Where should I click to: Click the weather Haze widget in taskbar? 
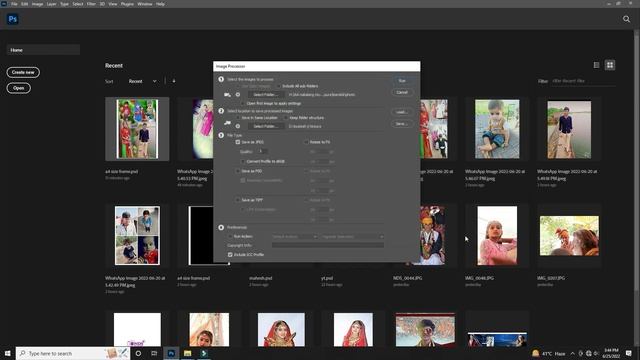point(549,353)
